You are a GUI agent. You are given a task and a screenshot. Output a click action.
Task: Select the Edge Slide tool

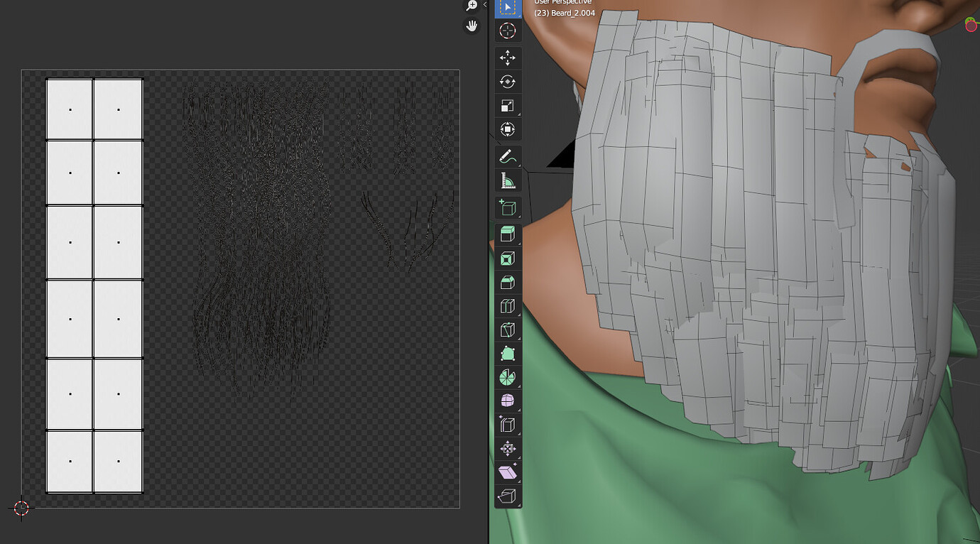[507, 425]
